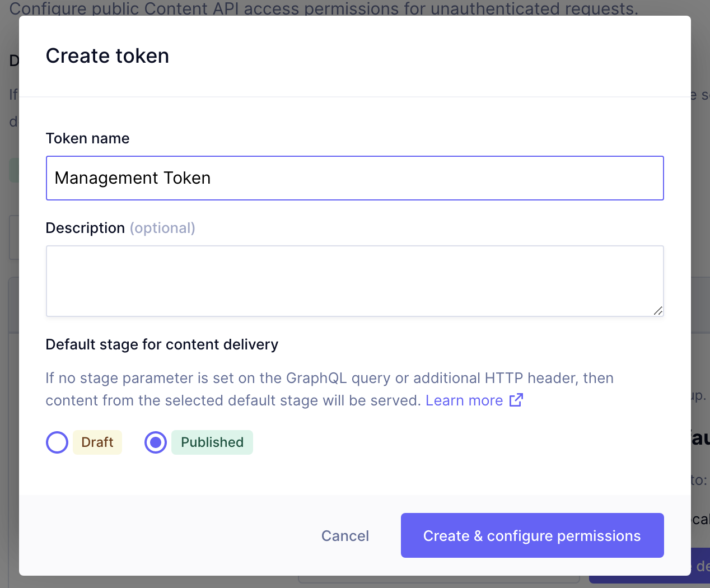Screen dimensions: 710x588
Task: Select the Draft radio button
Action: 57,442
